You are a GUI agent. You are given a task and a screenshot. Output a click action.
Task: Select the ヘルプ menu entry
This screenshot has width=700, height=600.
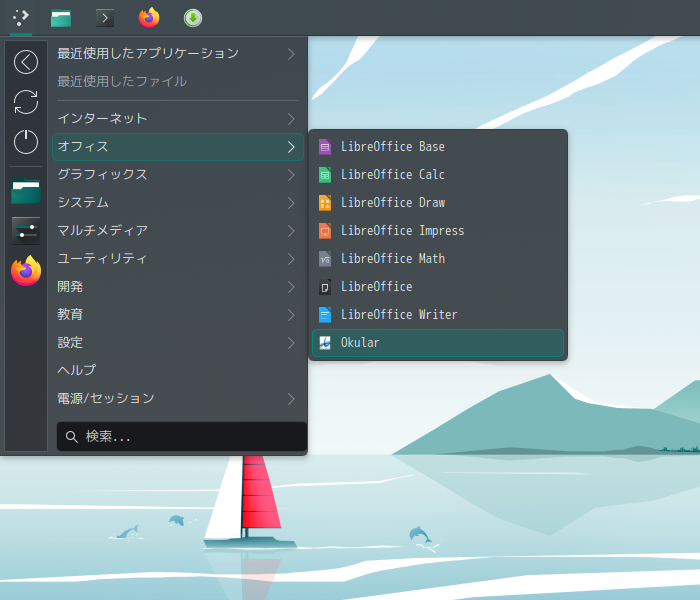(x=178, y=371)
